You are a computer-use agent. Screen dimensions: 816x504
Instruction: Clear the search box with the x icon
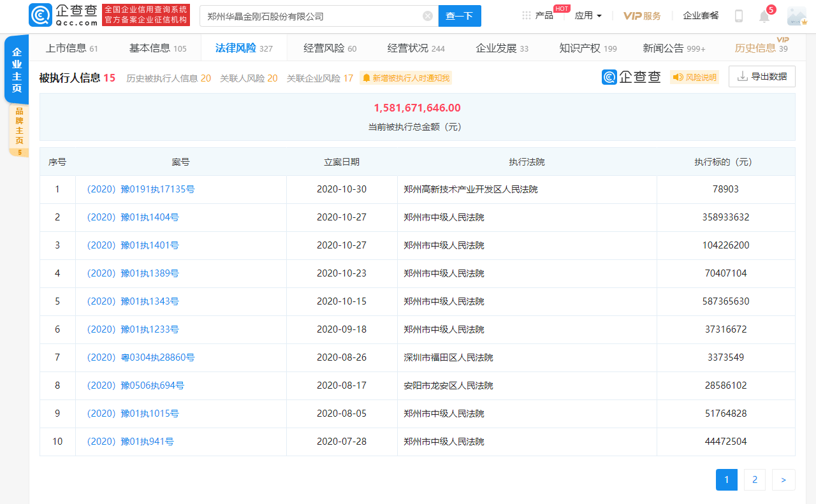(x=427, y=16)
